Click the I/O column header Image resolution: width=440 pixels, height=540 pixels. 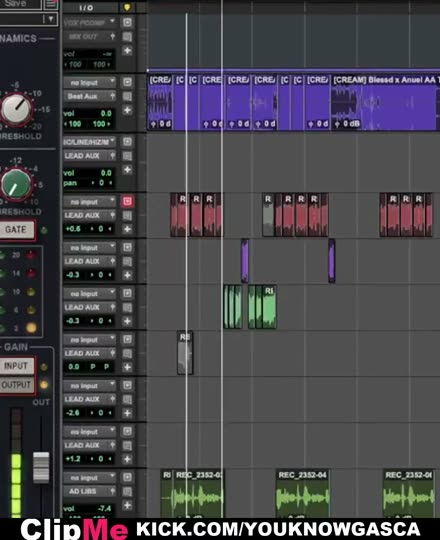86,8
